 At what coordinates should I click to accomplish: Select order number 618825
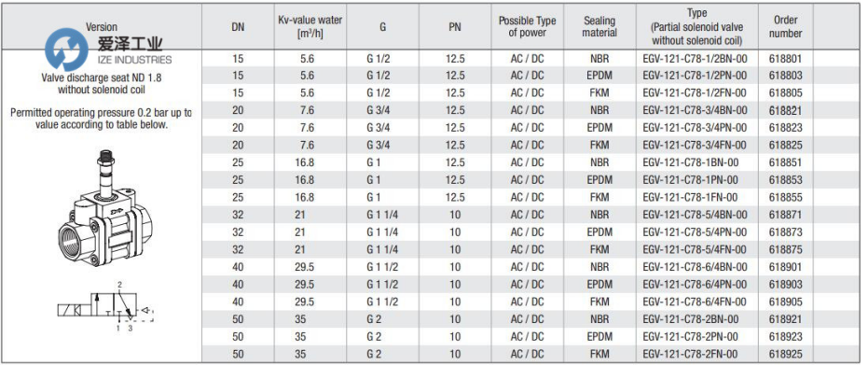[786, 145]
